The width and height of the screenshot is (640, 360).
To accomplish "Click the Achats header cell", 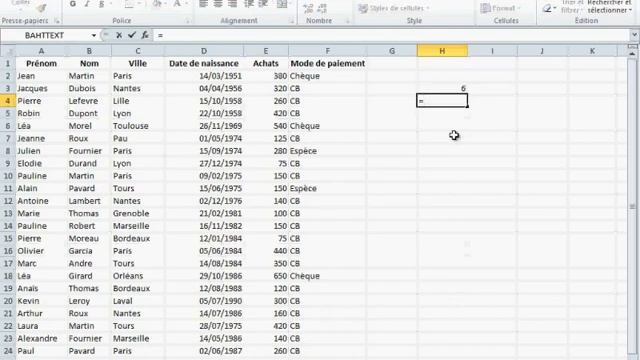I will [x=266, y=64].
